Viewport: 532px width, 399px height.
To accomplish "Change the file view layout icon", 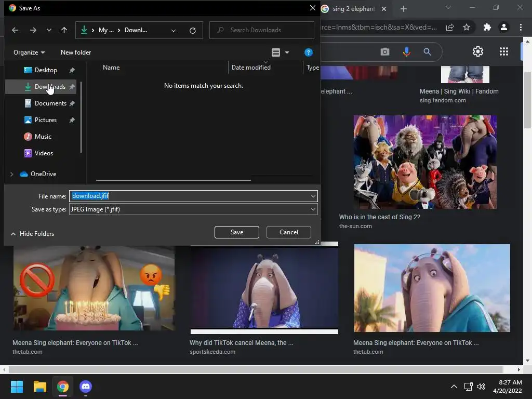I will pyautogui.click(x=276, y=52).
